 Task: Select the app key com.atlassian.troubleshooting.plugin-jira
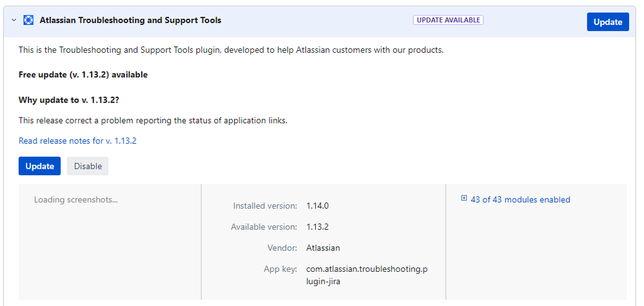367,276
